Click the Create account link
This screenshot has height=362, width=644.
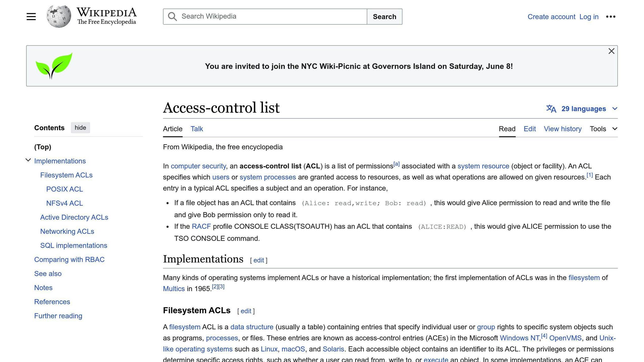click(552, 16)
